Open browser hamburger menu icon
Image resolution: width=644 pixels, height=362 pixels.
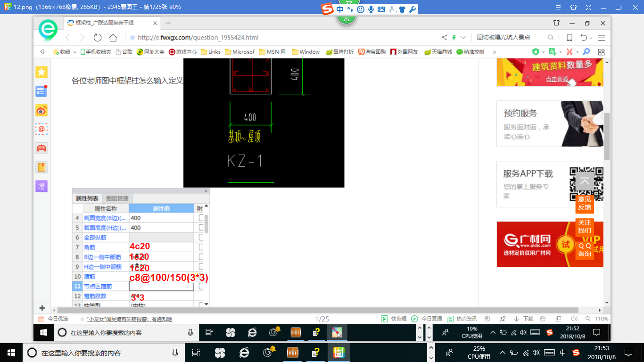pyautogui.click(x=602, y=37)
